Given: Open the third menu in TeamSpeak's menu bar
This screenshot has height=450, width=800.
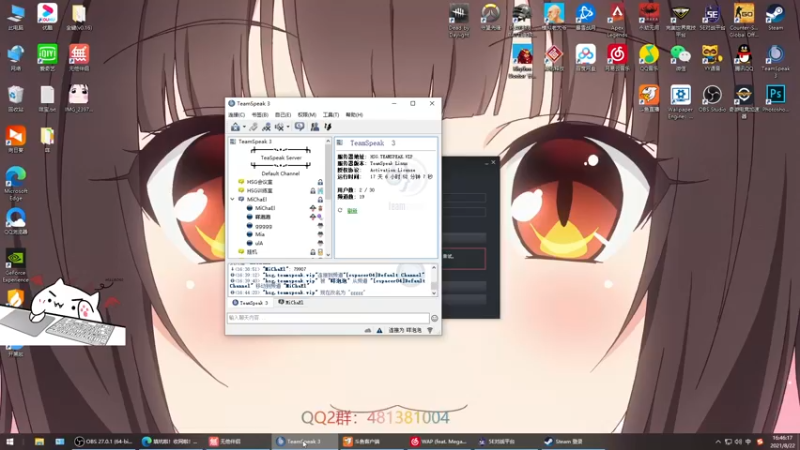Looking at the screenshot, I should tap(283, 115).
